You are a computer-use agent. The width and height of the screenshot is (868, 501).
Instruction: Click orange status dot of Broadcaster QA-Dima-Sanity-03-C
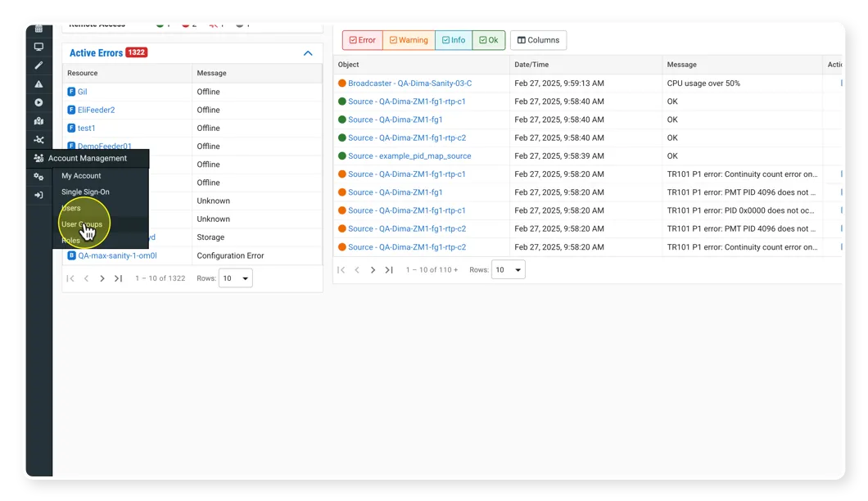pos(342,83)
